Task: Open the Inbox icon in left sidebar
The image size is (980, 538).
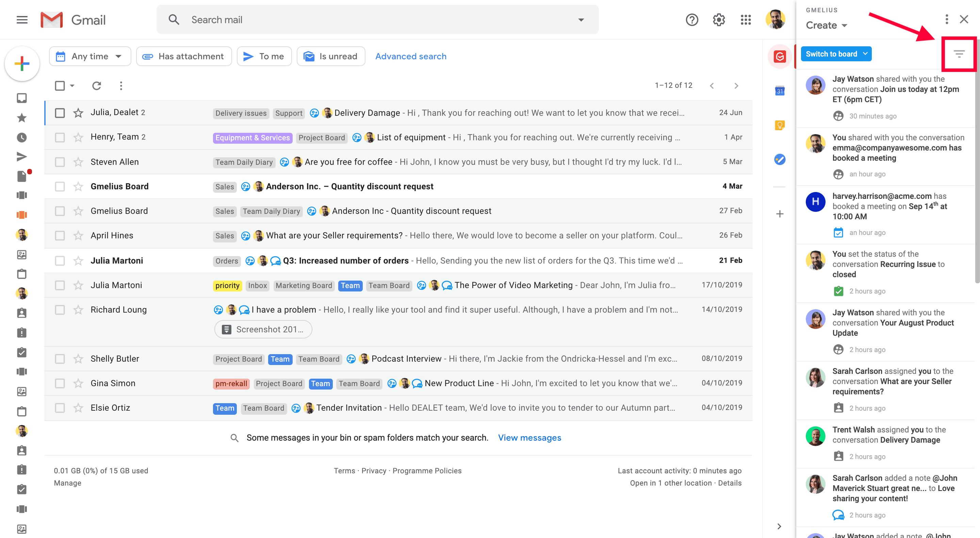Action: [x=22, y=98]
